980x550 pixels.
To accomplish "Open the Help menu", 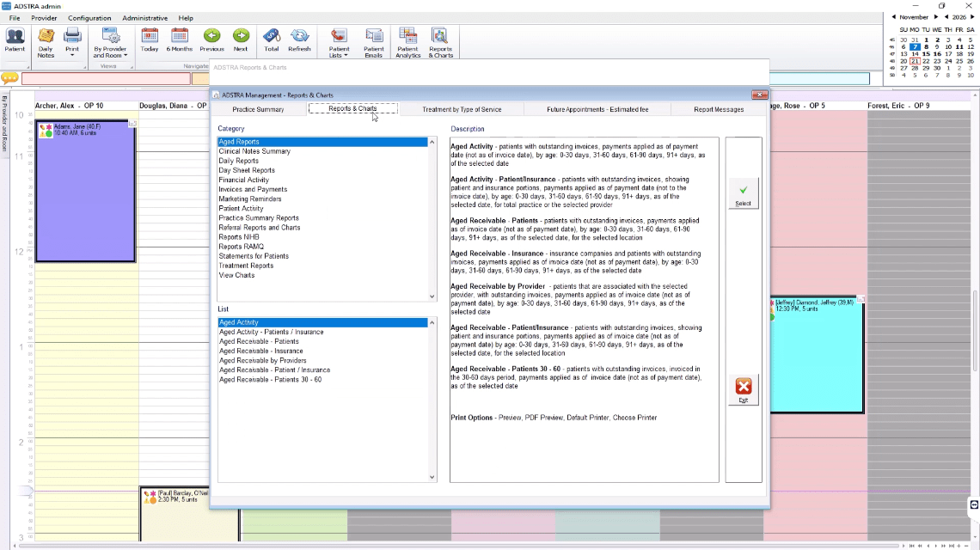I will (x=186, y=18).
